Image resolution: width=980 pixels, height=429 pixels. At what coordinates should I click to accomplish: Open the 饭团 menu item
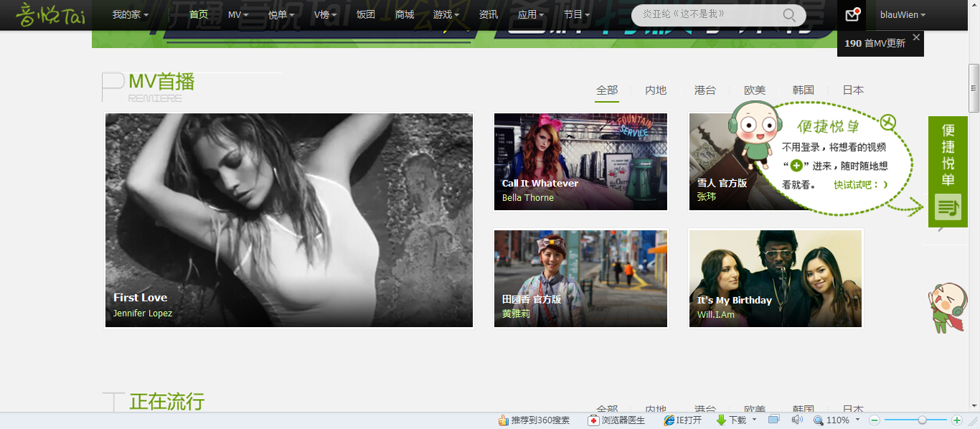[366, 14]
